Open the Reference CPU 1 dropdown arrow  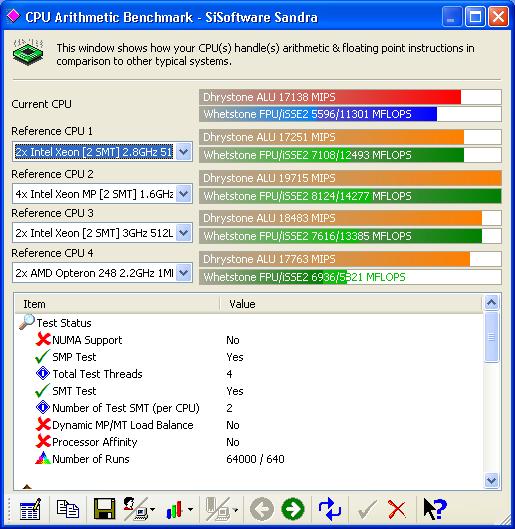(x=183, y=151)
